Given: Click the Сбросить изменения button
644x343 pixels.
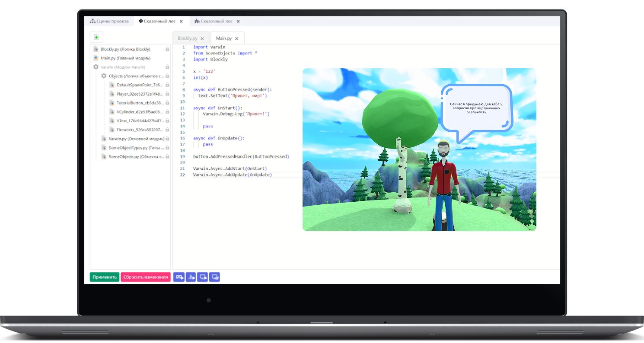Looking at the screenshot, I should (x=146, y=277).
